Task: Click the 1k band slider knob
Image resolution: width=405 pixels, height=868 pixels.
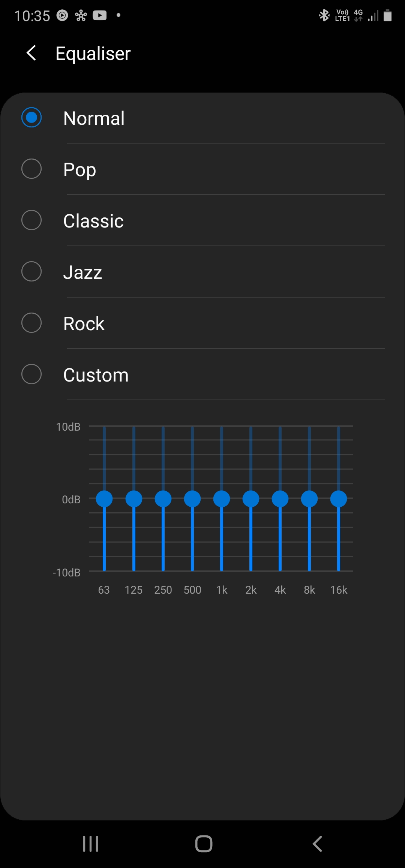Action: [222, 499]
